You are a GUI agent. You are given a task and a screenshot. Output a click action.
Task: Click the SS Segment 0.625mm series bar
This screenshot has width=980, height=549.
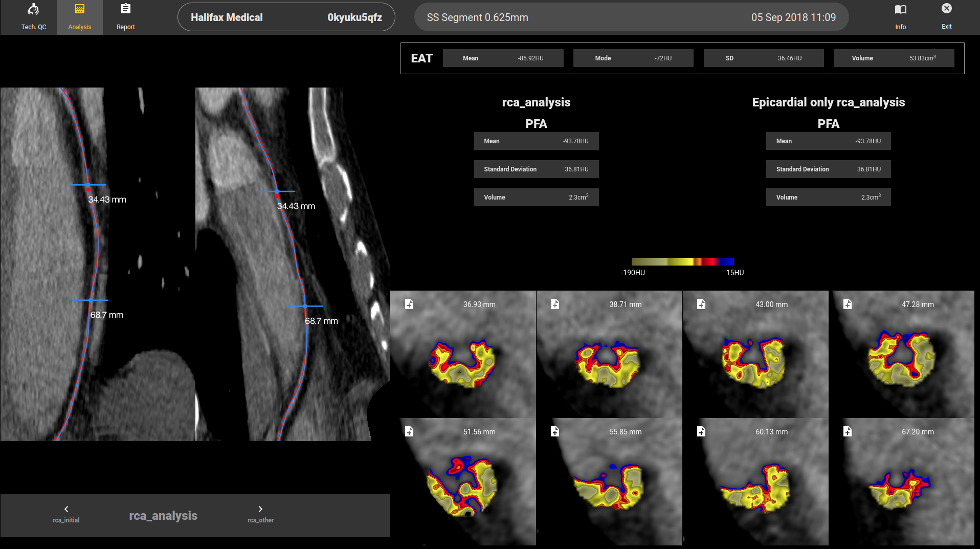click(631, 17)
